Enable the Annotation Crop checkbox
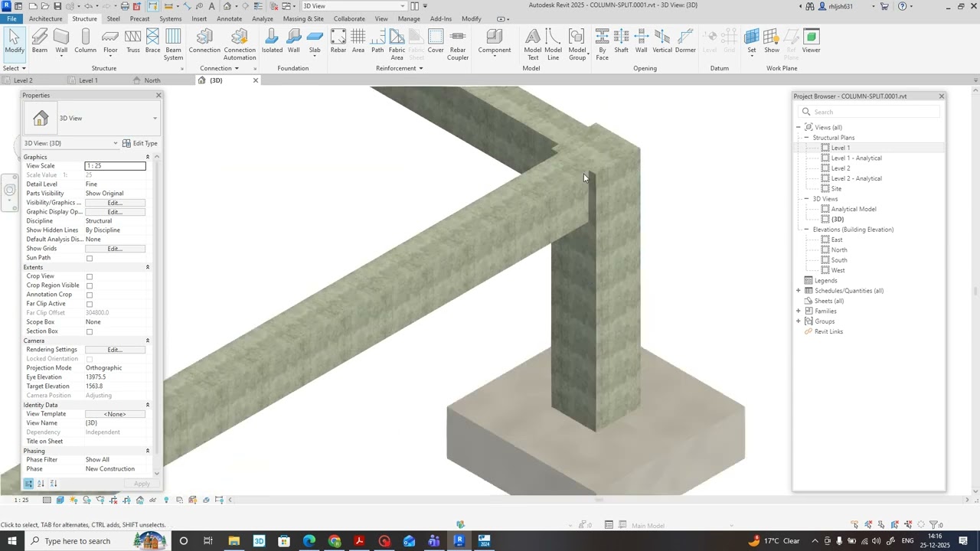This screenshot has height=551, width=980. point(90,295)
